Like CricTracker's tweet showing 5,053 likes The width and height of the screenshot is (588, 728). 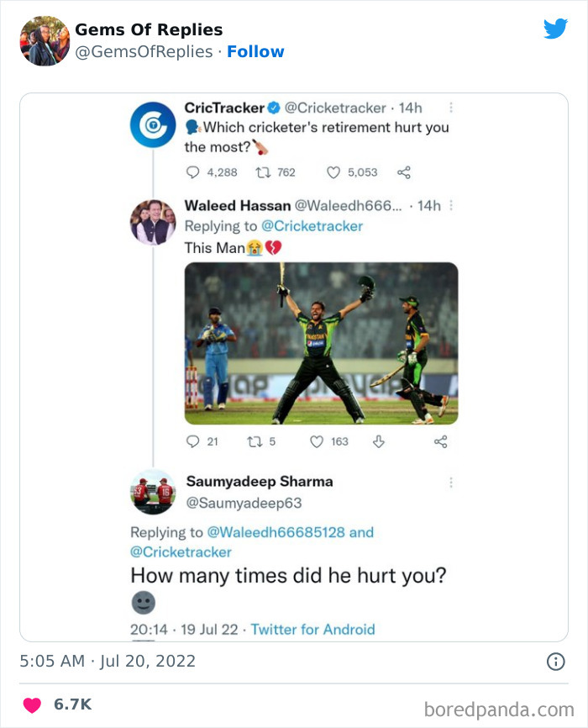[334, 172]
